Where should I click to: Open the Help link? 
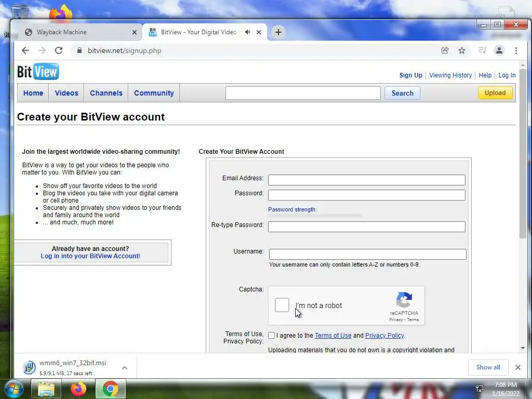(x=485, y=75)
